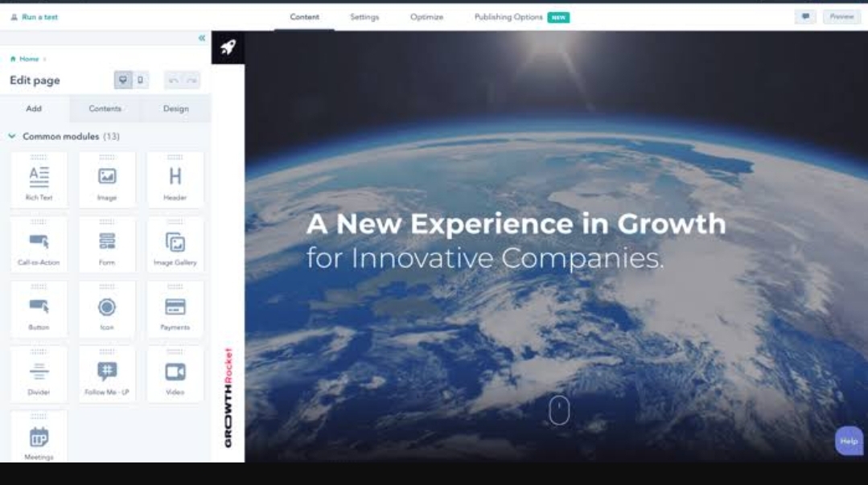Add the Payments module
Viewport: 868px width, 485px height.
pyautogui.click(x=175, y=310)
